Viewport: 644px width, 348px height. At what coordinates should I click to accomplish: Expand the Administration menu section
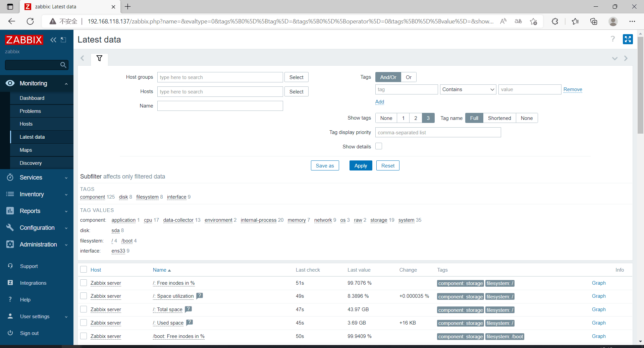tap(66, 245)
